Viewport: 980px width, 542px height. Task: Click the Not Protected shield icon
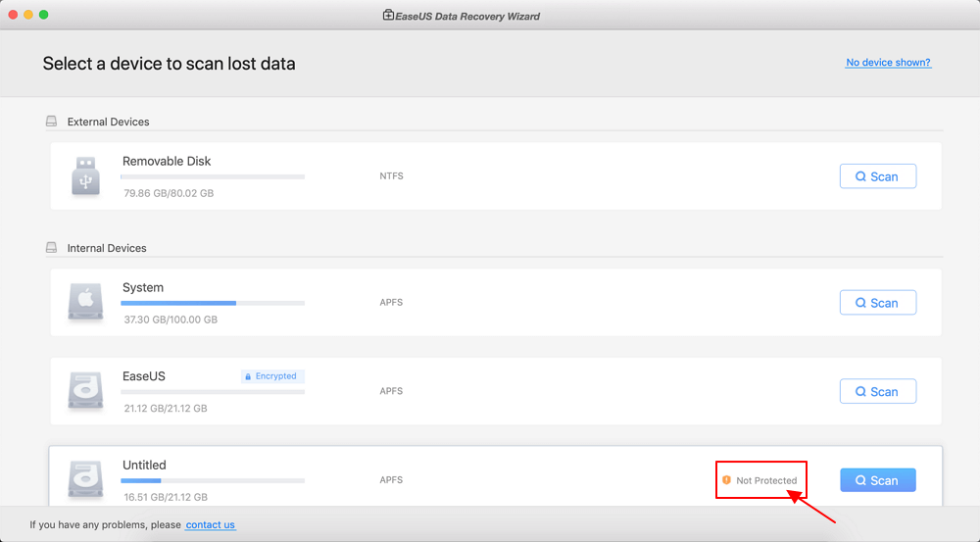(x=726, y=480)
